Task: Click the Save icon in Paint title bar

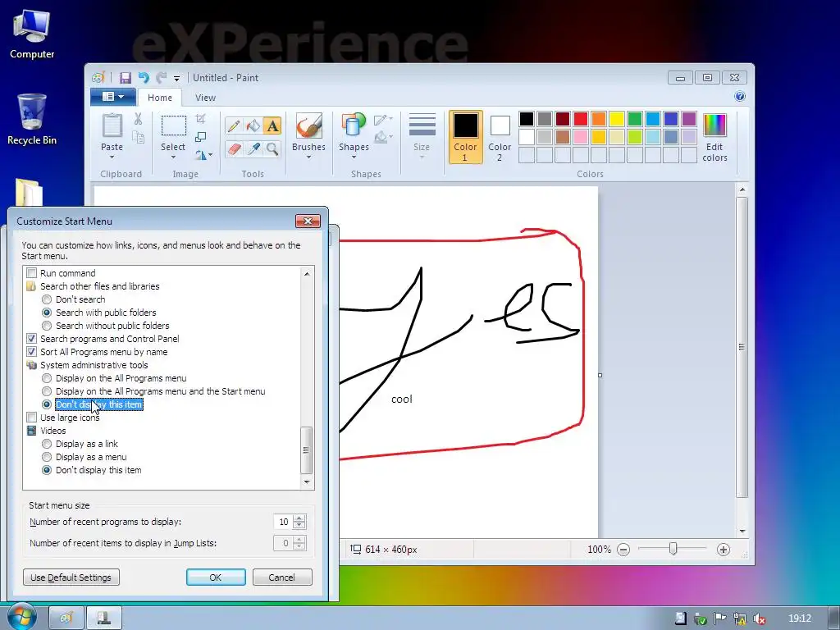Action: (126, 78)
